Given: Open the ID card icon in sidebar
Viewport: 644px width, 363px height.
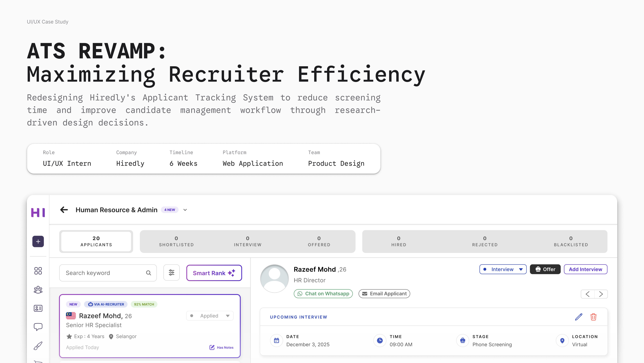Looking at the screenshot, I should (x=38, y=308).
